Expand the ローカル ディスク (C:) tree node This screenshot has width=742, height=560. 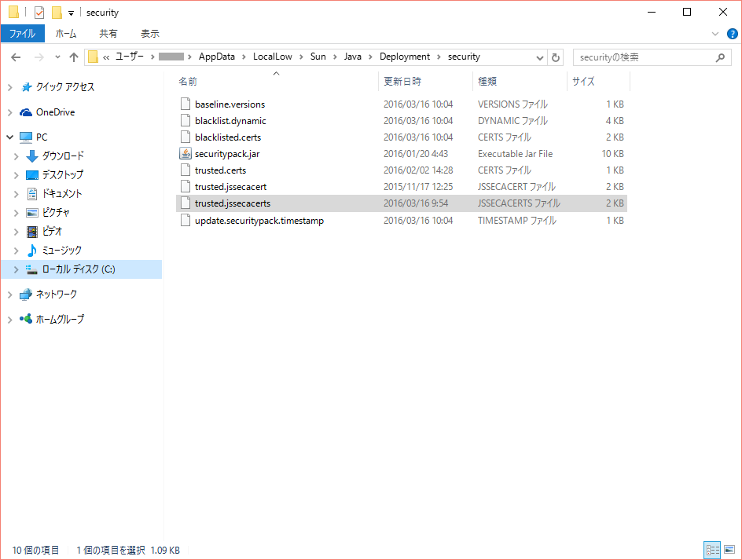16,269
